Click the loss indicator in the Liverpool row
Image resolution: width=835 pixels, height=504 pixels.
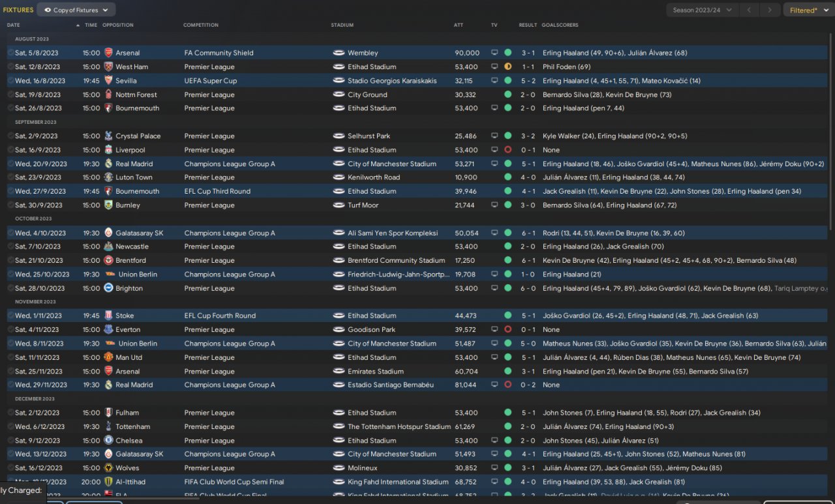click(508, 150)
